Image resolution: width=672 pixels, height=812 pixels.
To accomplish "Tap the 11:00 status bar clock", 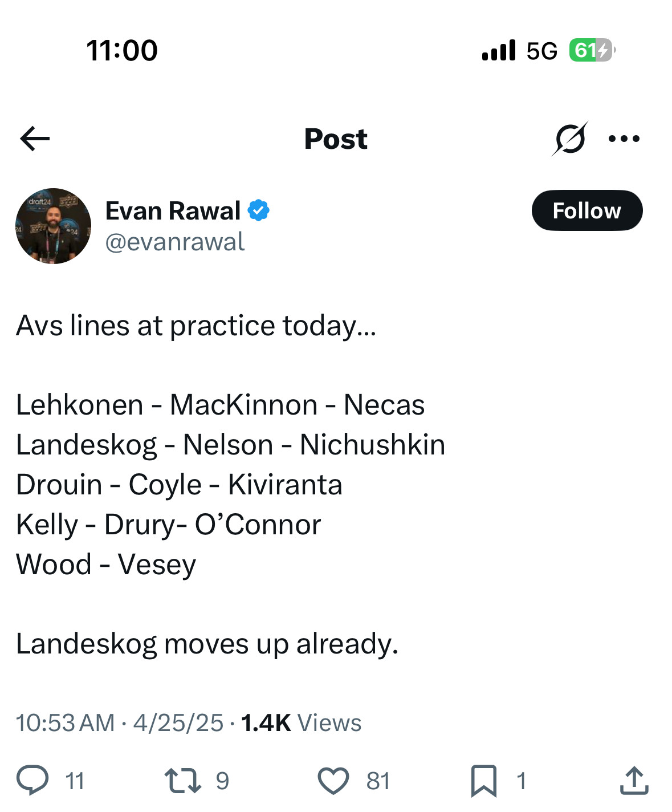I will [122, 50].
